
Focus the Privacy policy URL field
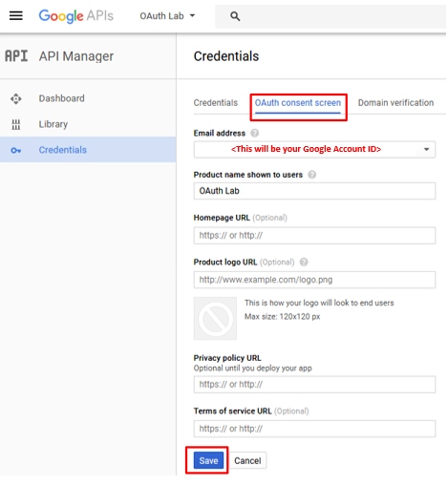(x=314, y=385)
